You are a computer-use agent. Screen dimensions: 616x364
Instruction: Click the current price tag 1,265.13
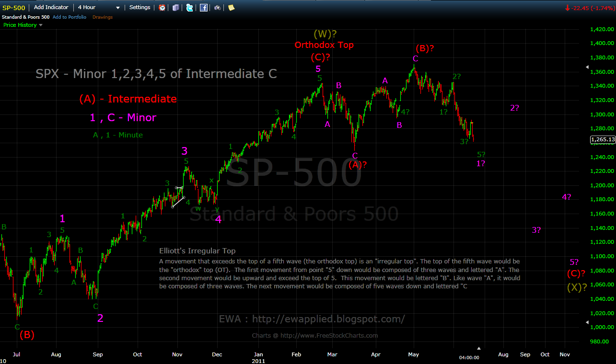click(603, 139)
